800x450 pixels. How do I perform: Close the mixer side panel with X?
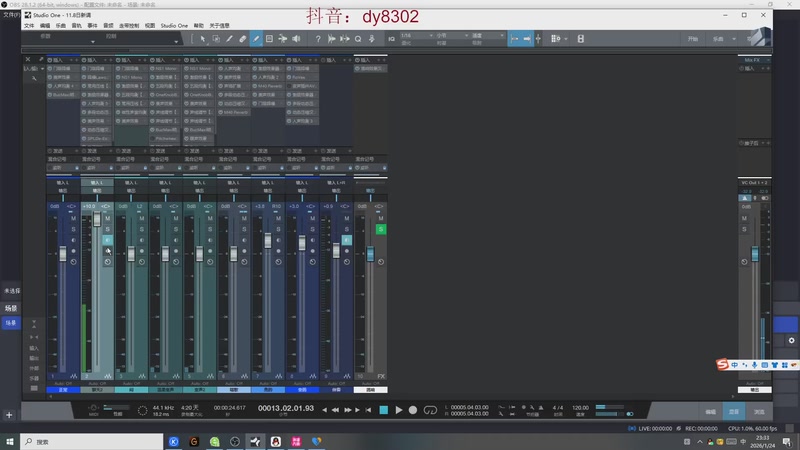(x=28, y=60)
